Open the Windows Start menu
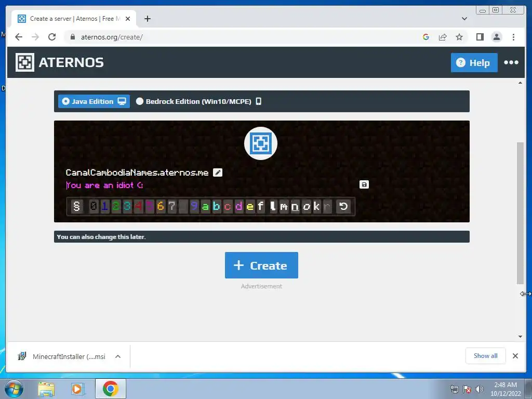This screenshot has width=532, height=399. click(x=14, y=389)
